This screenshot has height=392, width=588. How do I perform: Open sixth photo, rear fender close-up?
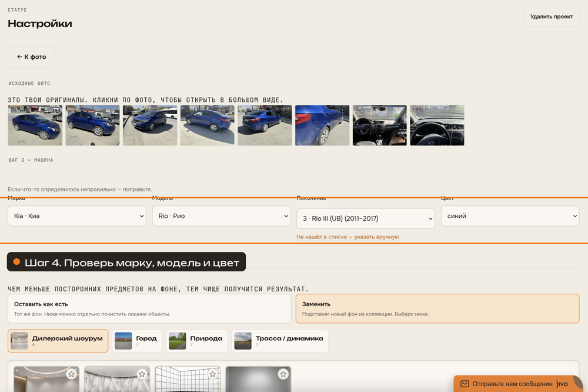point(322,125)
